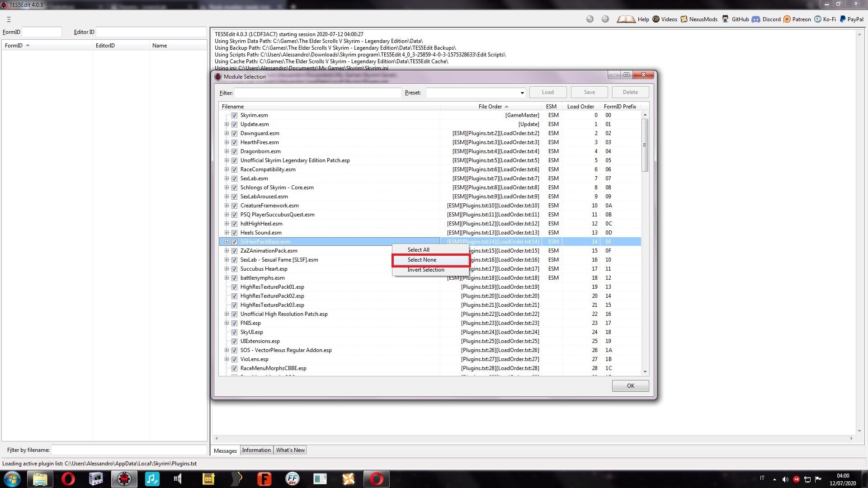Open the Ko-Fi toolbar link
The image size is (868, 488).
[x=825, y=19]
